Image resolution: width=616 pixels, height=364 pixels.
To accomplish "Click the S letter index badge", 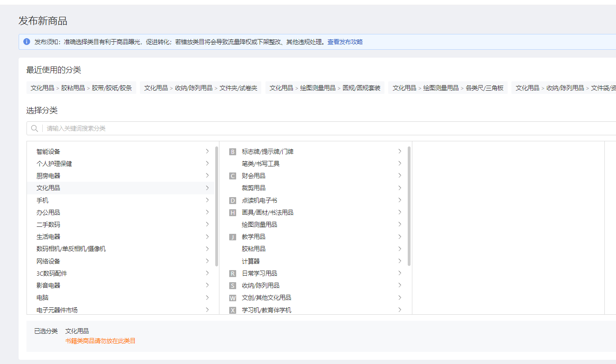I will (233, 285).
